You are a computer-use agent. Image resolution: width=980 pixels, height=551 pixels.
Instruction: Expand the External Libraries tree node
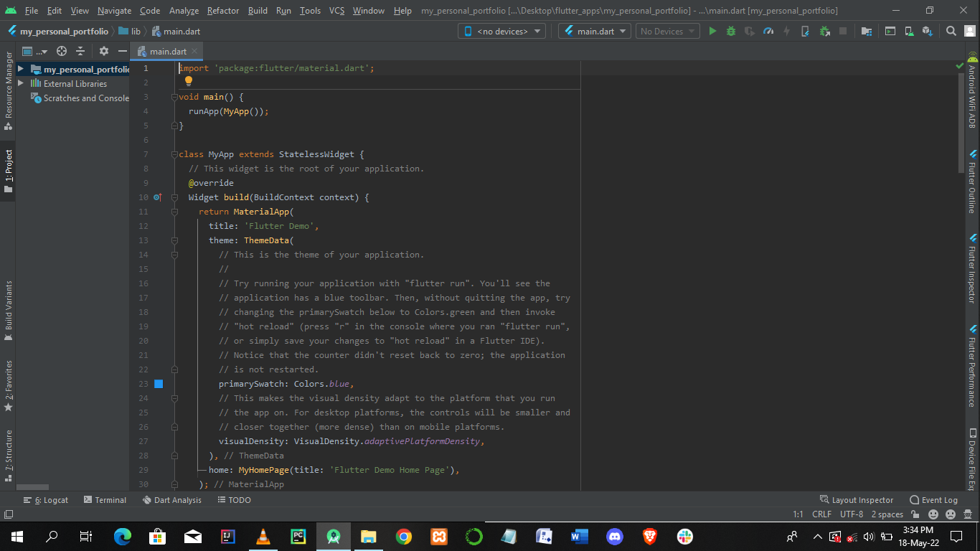21,83
